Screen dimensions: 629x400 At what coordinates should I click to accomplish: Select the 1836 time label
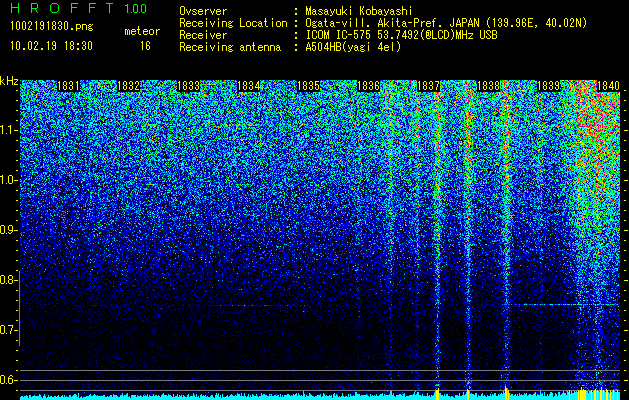[368, 86]
